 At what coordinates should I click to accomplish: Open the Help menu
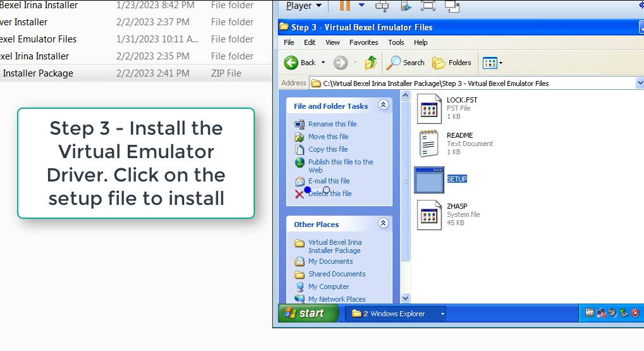[x=420, y=42]
